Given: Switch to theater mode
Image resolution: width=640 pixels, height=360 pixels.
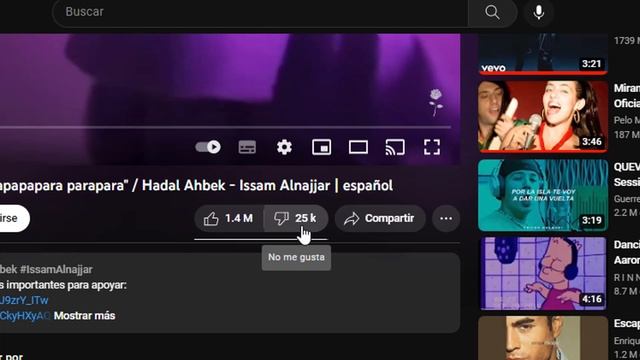Looking at the screenshot, I should tap(358, 147).
